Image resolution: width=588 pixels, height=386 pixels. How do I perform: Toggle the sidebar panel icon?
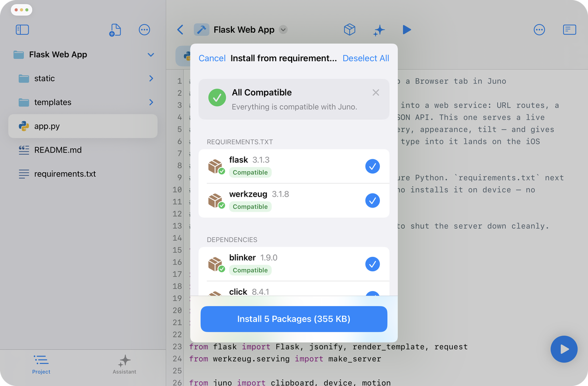tap(22, 30)
